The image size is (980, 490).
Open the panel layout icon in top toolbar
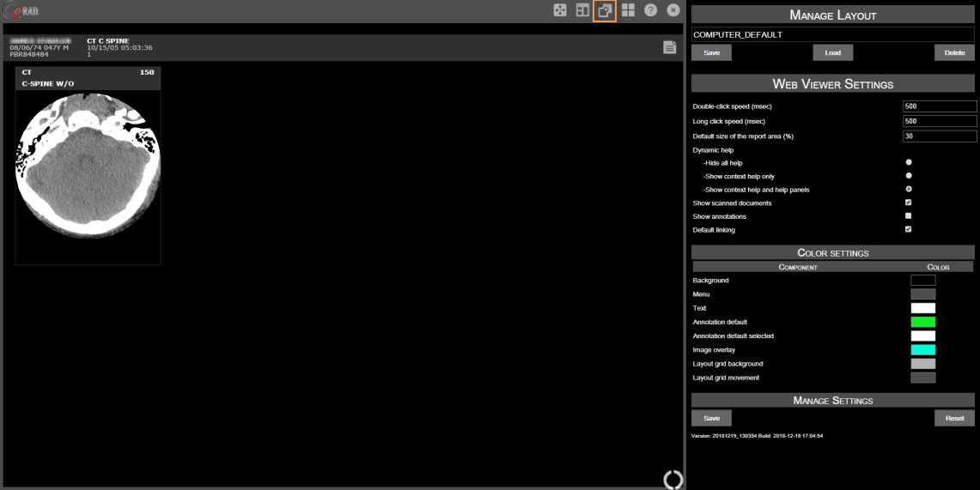[x=582, y=10]
